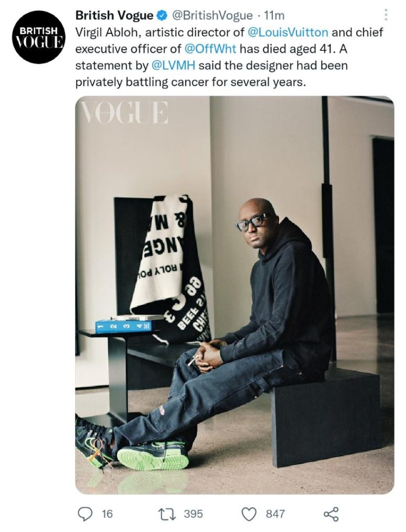Click the British Vogue display name
Viewport: 406px width, 532px height.
tap(115, 15)
